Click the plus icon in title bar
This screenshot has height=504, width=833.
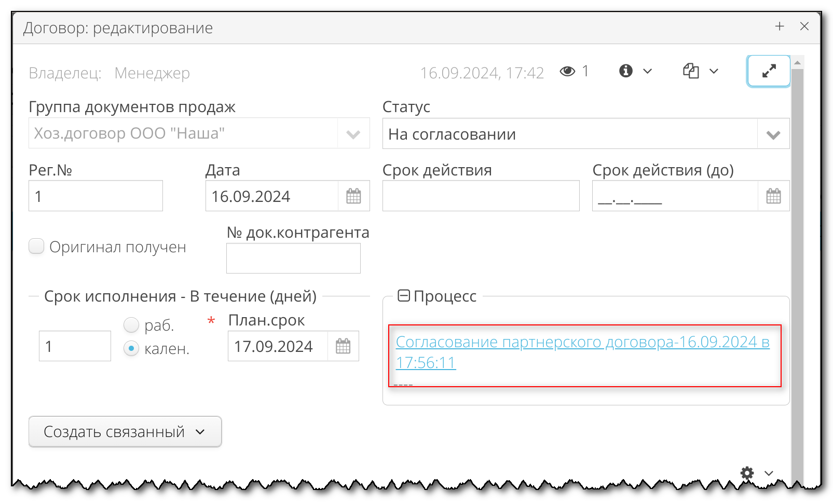pyautogui.click(x=780, y=26)
